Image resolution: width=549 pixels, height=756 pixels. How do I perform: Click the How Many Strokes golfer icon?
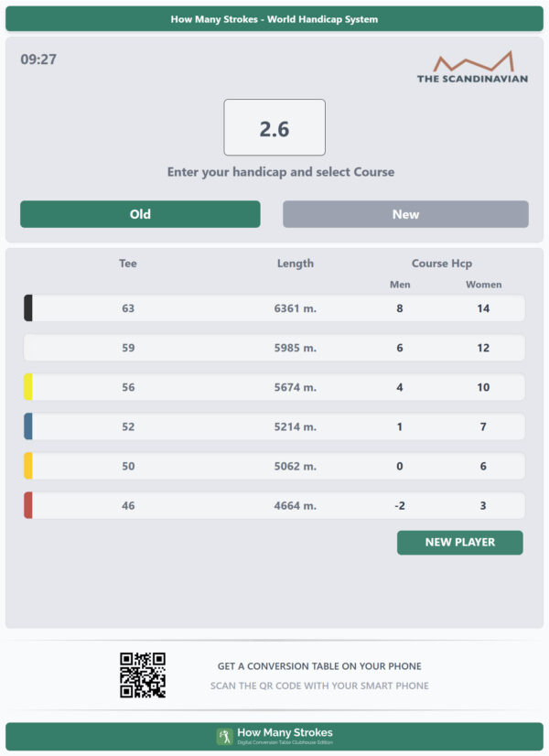pyautogui.click(x=224, y=736)
